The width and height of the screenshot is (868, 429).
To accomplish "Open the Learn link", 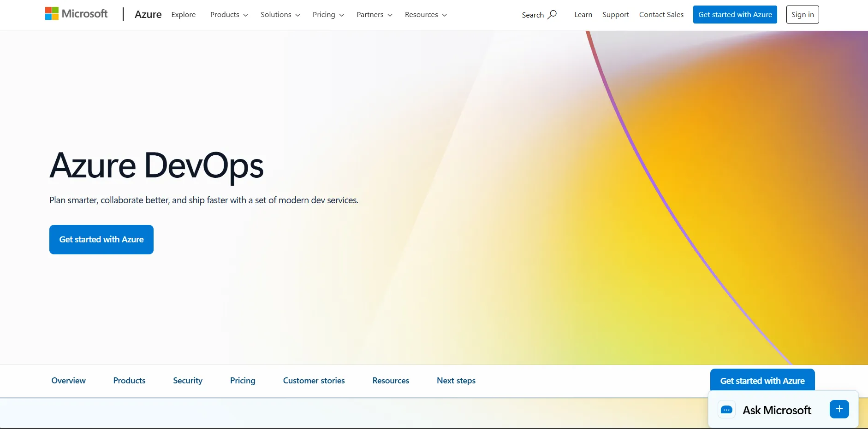I will pyautogui.click(x=583, y=15).
